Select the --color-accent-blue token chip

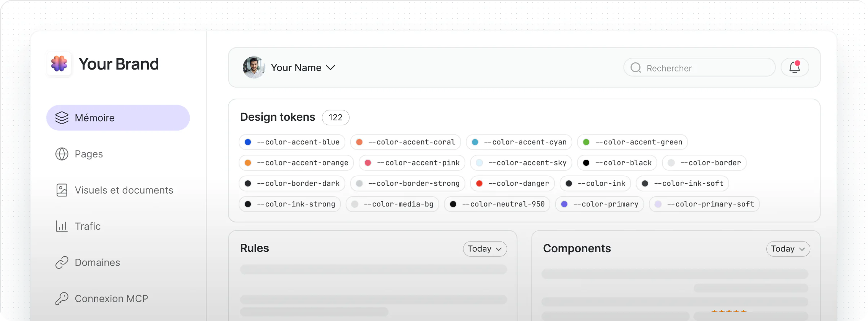coord(292,142)
